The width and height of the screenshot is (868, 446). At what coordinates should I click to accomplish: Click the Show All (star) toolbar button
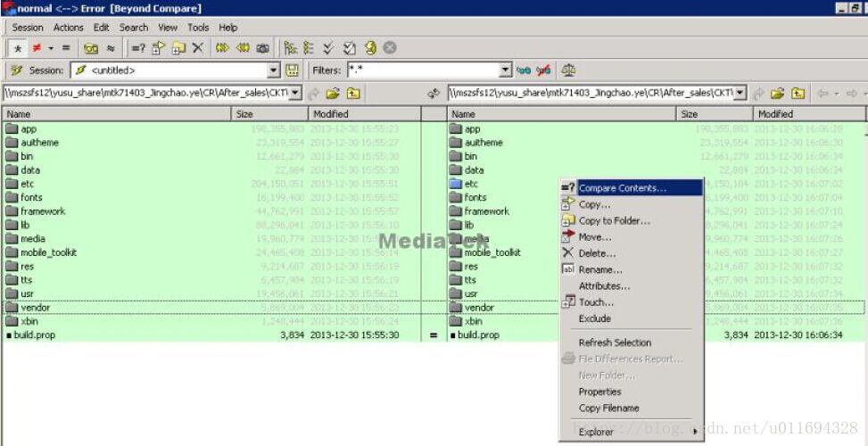pyautogui.click(x=18, y=49)
